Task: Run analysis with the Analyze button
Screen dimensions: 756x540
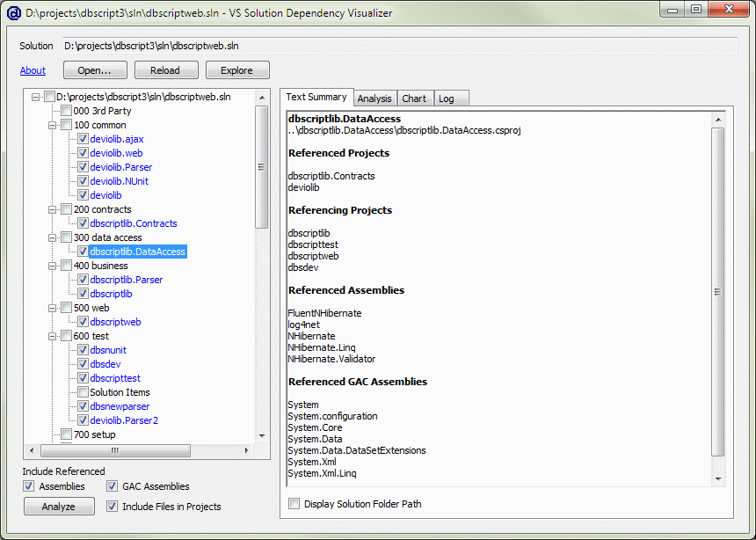Action: tap(59, 507)
